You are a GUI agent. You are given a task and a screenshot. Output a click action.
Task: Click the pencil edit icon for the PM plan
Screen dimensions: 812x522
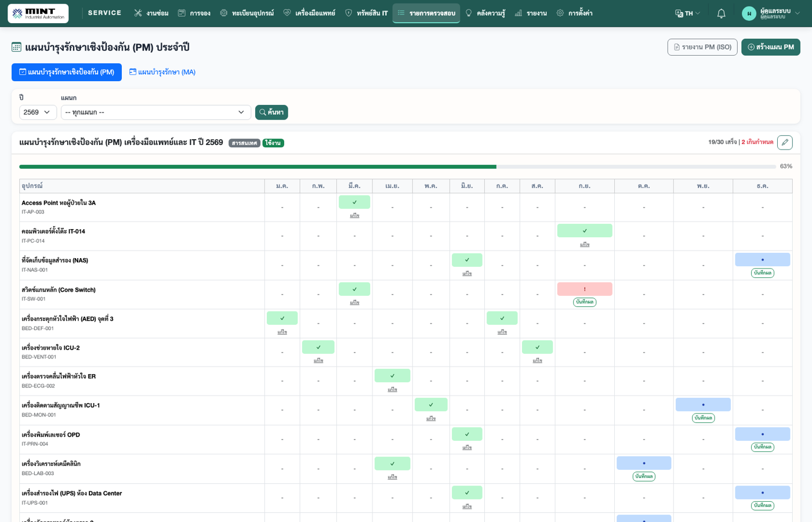785,142
